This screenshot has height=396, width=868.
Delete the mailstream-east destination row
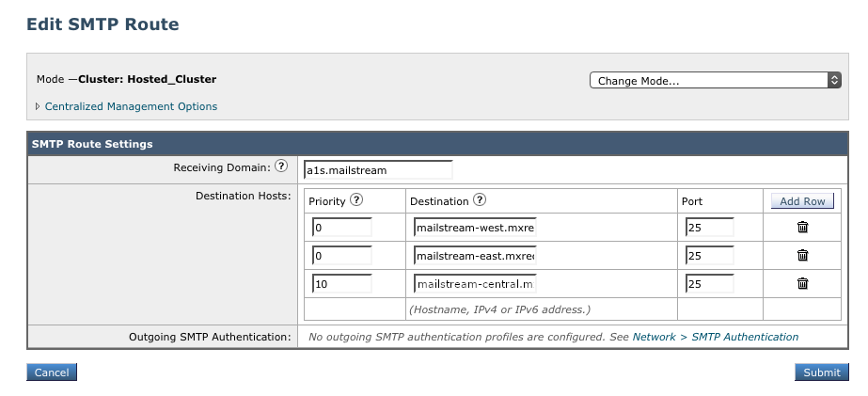click(x=802, y=255)
